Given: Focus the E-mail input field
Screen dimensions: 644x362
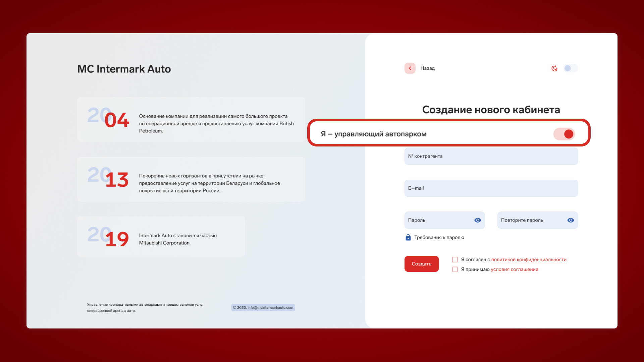Looking at the screenshot, I should tap(491, 188).
